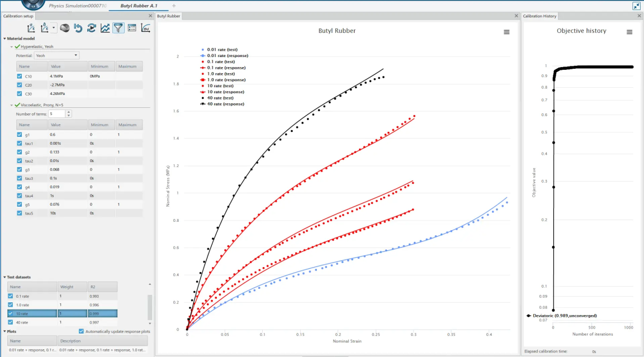Uncheck the C10 parameter checkbox
Viewport: 644px width, 357px height.
20,76
